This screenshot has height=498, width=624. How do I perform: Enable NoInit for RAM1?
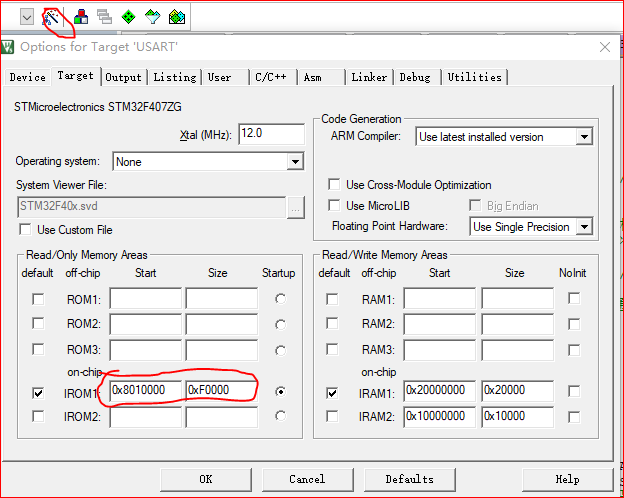point(574,299)
